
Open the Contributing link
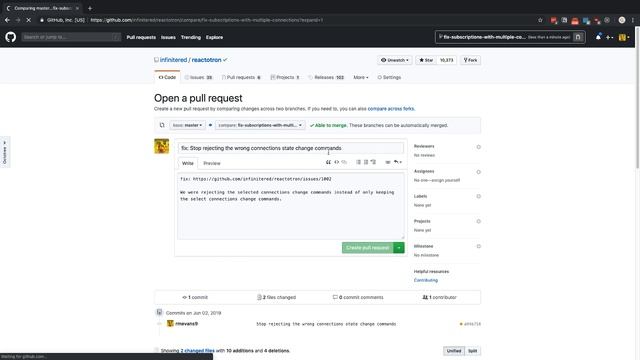coord(426,280)
